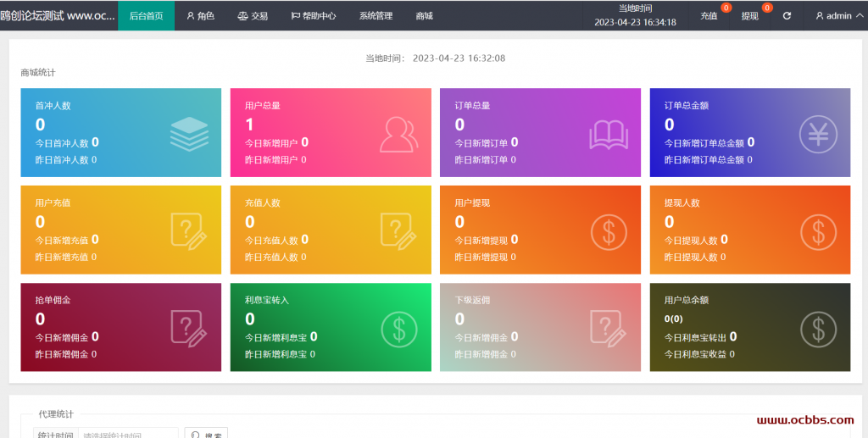Click the open book icon in 订单总量 card
This screenshot has height=438, width=868.
pos(609,136)
